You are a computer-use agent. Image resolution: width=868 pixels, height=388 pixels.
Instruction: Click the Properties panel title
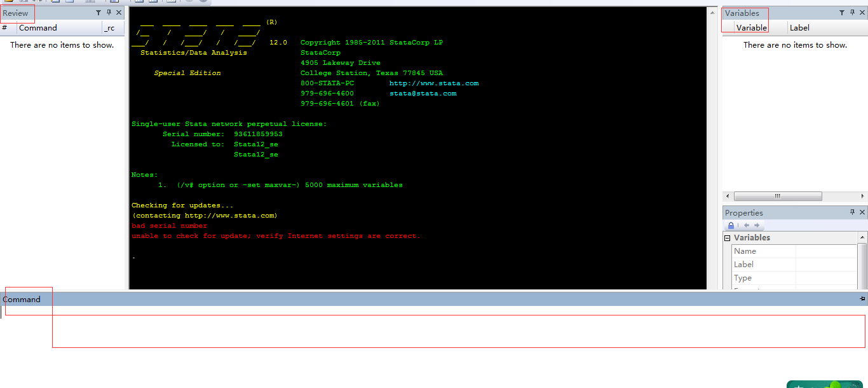(x=744, y=213)
